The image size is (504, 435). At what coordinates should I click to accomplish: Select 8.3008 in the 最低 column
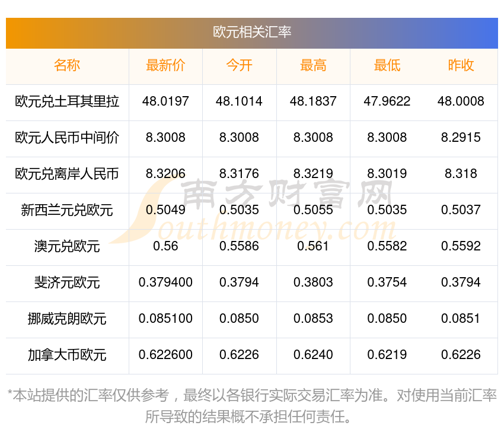coord(387,138)
